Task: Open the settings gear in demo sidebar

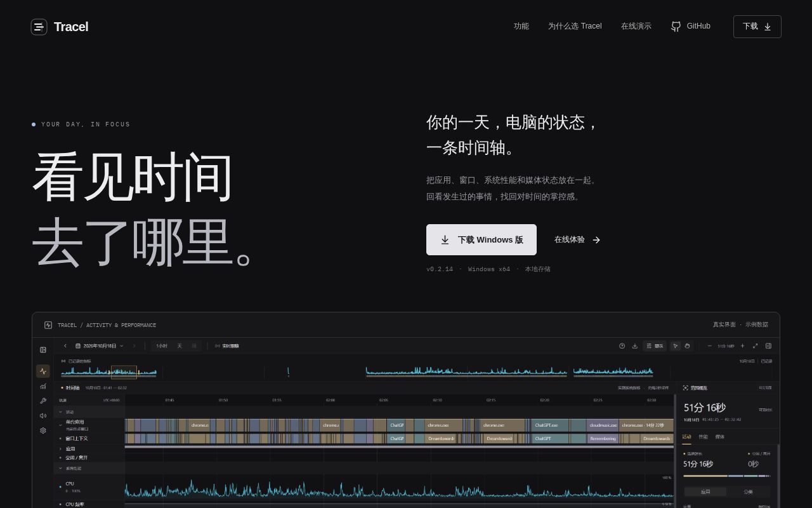Action: click(x=43, y=431)
